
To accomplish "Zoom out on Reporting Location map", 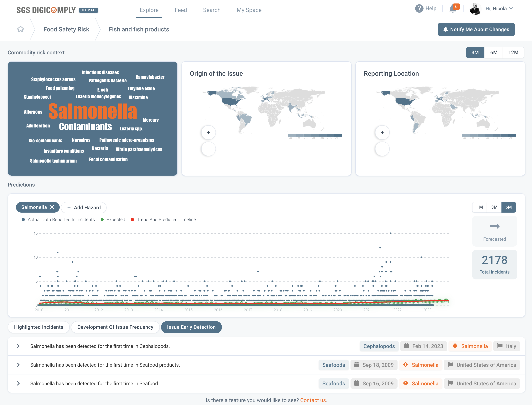I will 382,149.
